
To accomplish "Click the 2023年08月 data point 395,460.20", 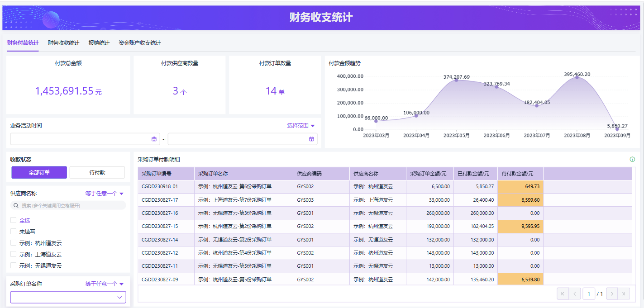I will (577, 77).
